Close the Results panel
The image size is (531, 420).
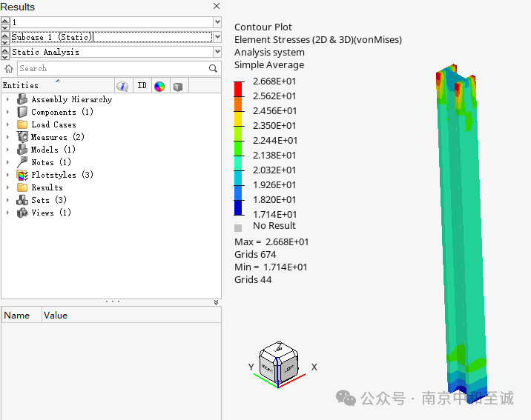[217, 6]
